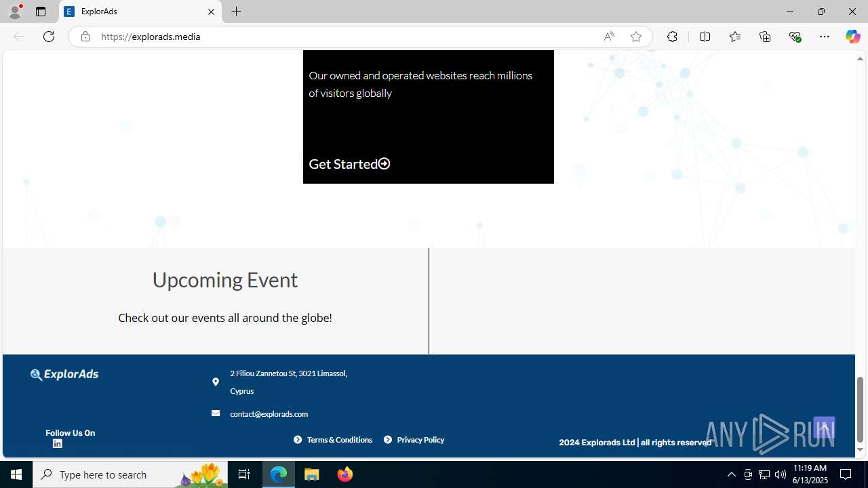
Task: Open Task View on taskbar
Action: [244, 474]
